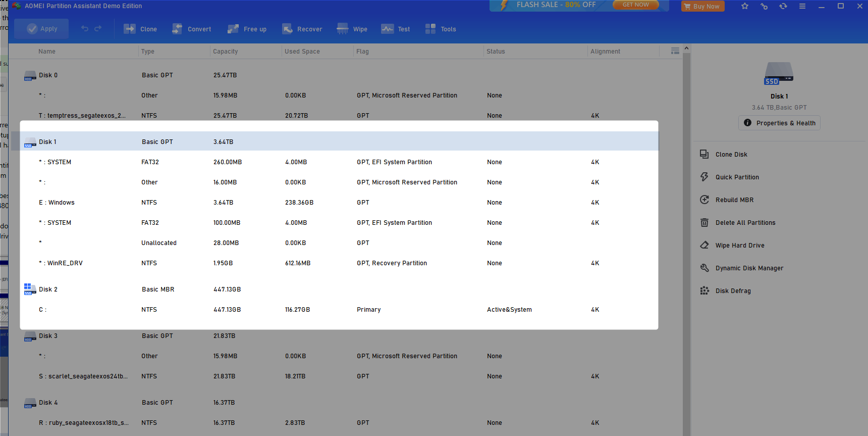Viewport: 868px width, 436px height.
Task: Launch Disk Defrag
Action: tap(725, 291)
